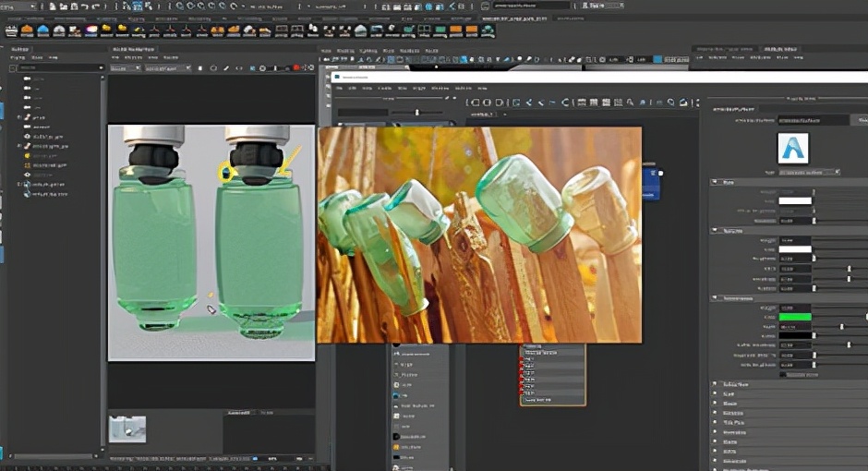This screenshot has width=868, height=471.
Task: Click the rainbow gradient shelf icon
Action: [x=92, y=30]
